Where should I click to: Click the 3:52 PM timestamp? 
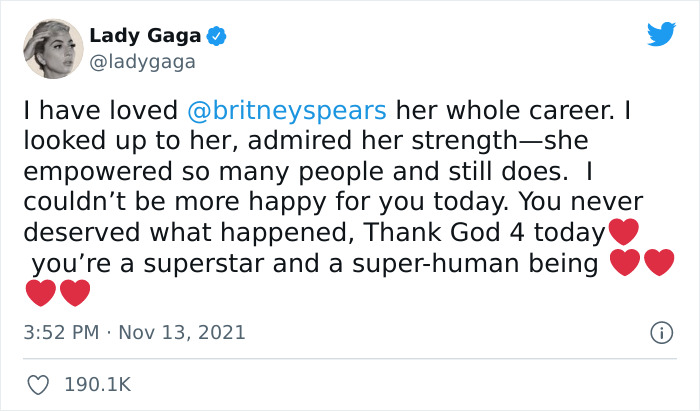coord(62,332)
